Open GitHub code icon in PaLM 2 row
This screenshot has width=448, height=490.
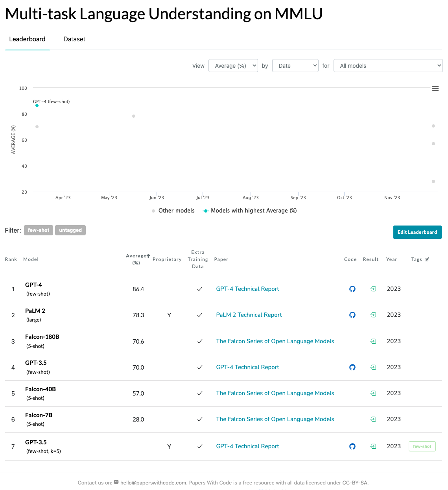pos(352,315)
